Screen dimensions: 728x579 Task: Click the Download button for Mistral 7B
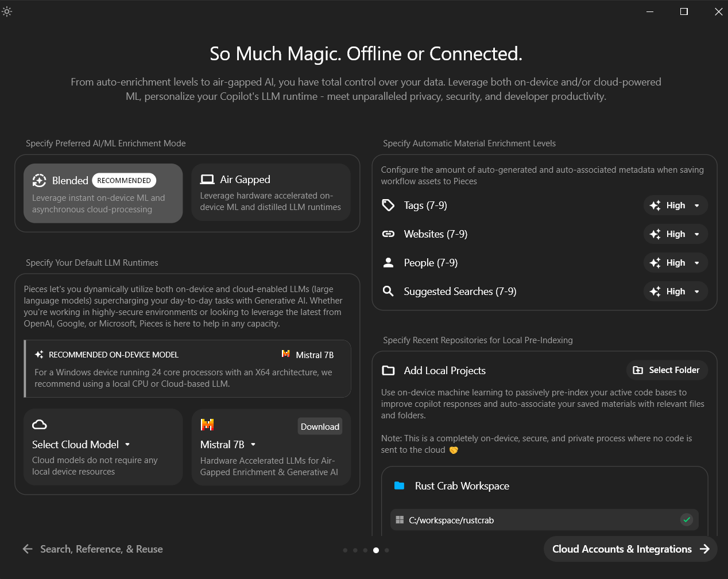click(320, 426)
